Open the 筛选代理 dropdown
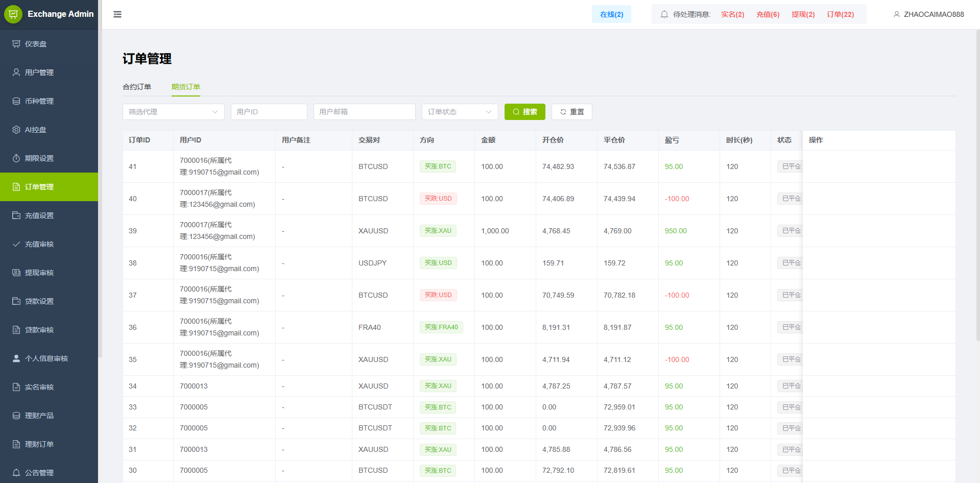Image resolution: width=980 pixels, height=483 pixels. click(174, 112)
